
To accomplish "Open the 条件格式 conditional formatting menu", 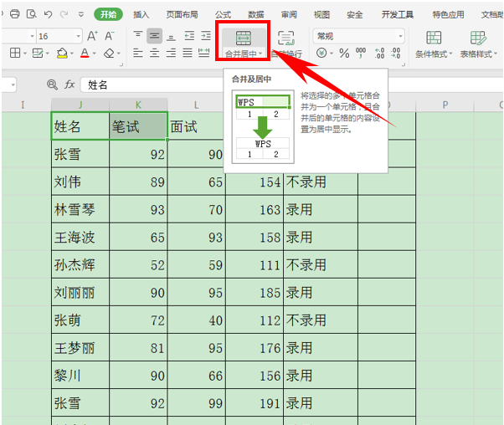I will click(x=434, y=44).
